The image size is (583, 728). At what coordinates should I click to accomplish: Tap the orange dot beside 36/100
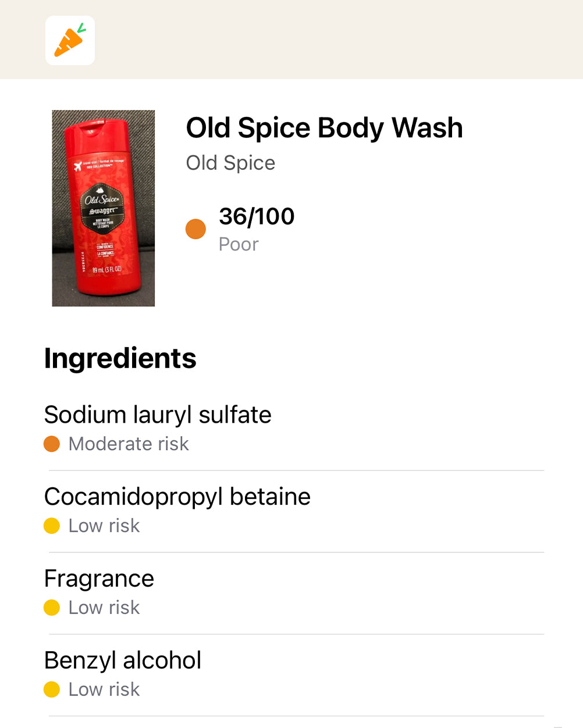pos(195,229)
